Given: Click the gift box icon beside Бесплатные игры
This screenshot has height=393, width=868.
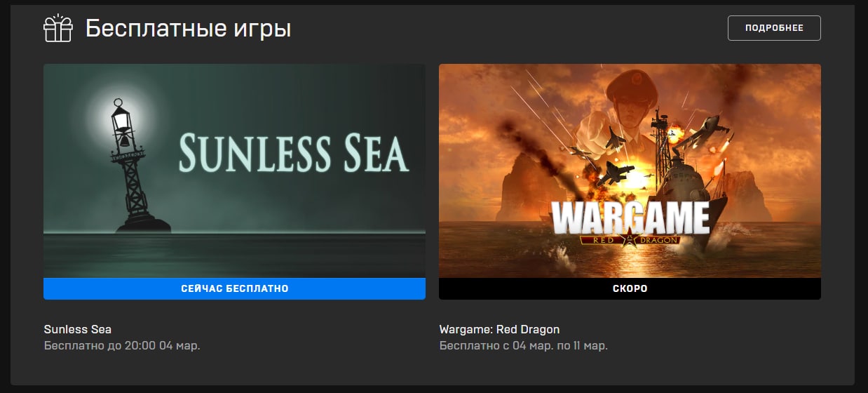Looking at the screenshot, I should [x=58, y=29].
